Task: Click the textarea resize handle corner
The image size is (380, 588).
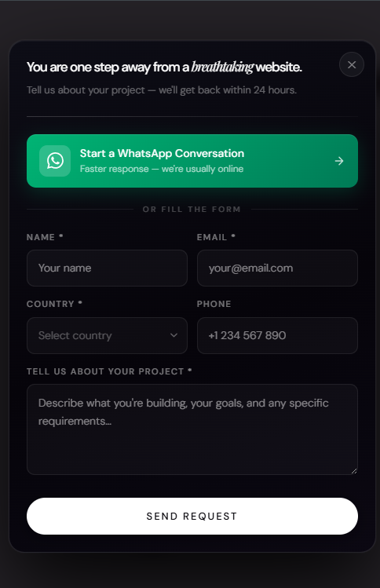Action: 354,471
